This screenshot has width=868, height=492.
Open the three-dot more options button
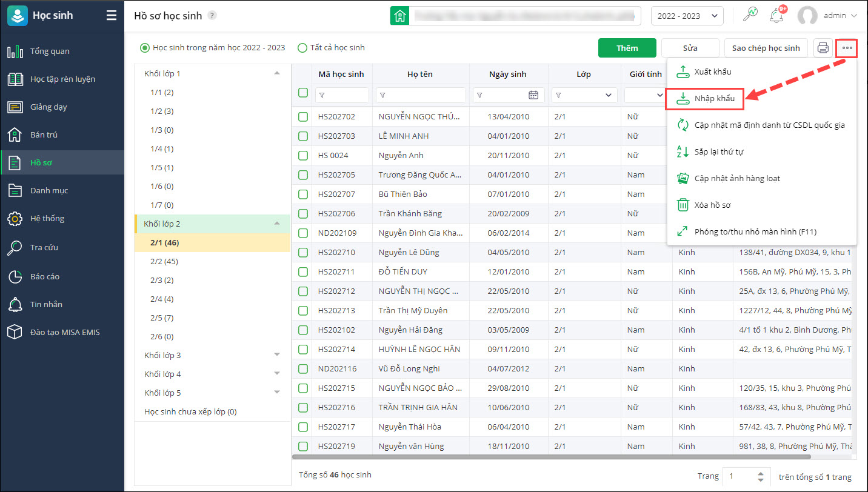pyautogui.click(x=847, y=48)
